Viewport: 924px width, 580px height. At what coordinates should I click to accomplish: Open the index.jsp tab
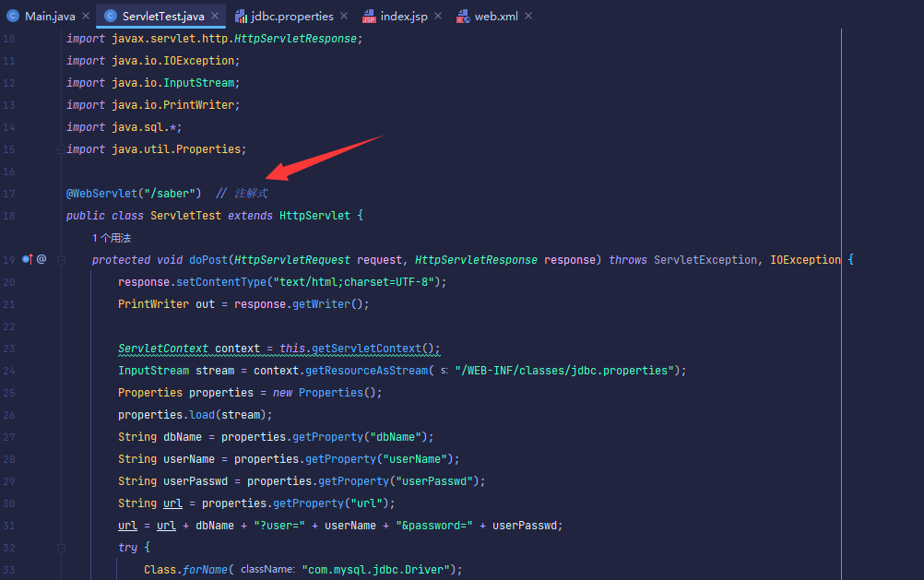click(406, 17)
